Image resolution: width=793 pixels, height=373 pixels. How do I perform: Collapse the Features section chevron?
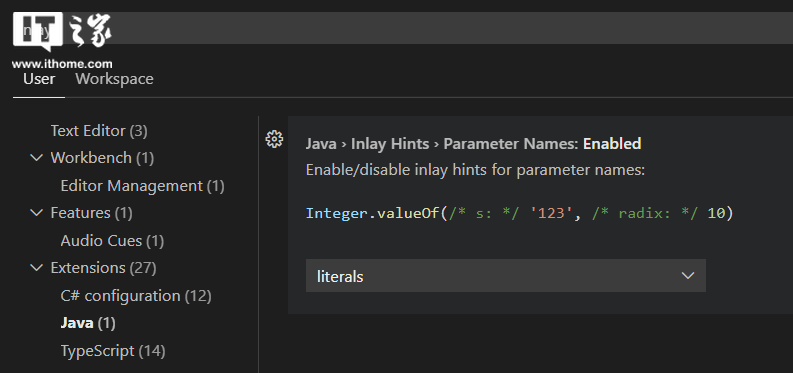(x=36, y=213)
